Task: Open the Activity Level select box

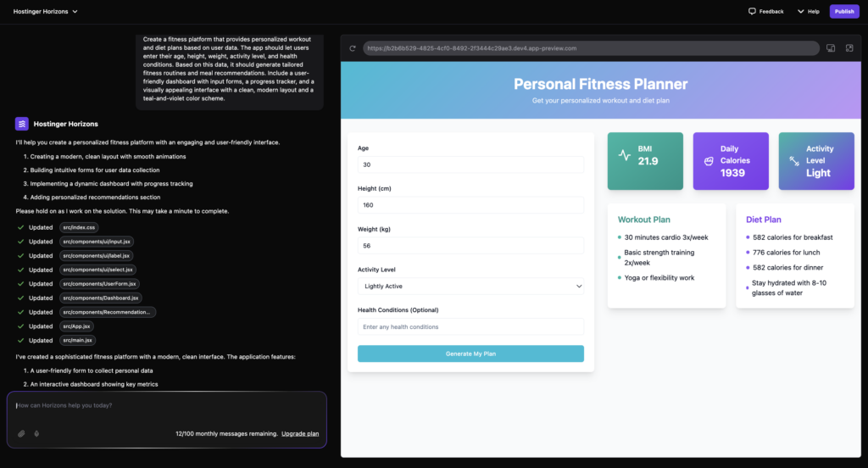Action: [470, 287]
